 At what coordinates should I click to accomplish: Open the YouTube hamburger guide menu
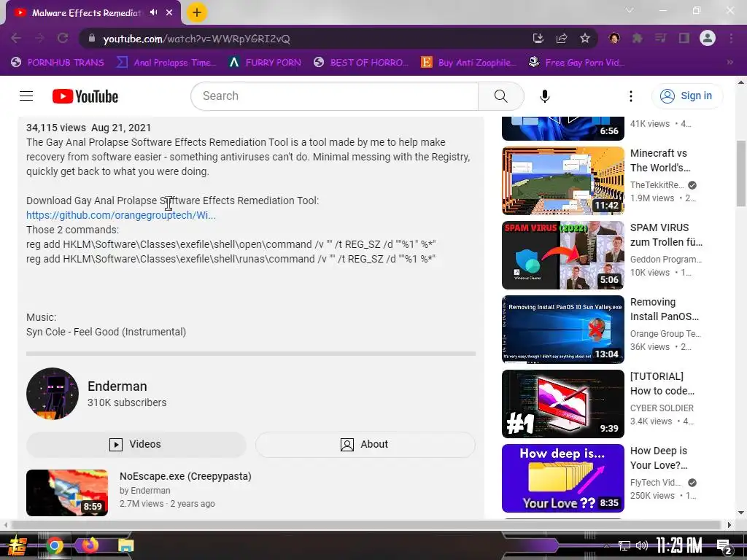tap(26, 96)
